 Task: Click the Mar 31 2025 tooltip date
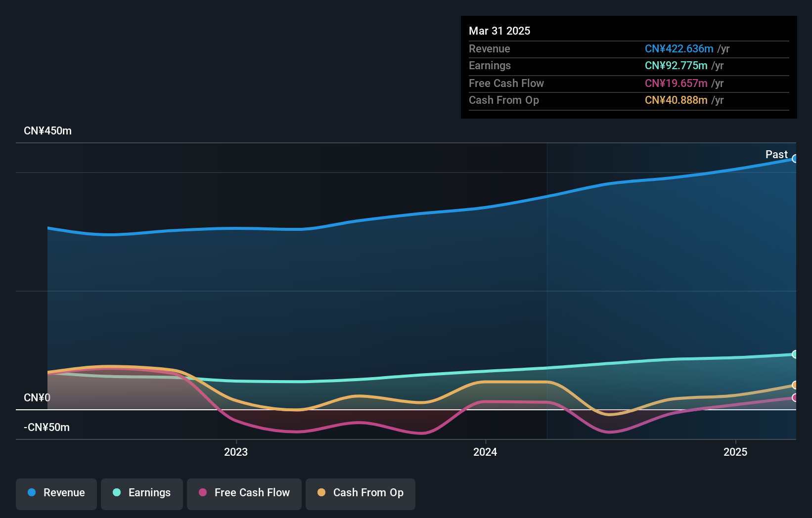pyautogui.click(x=499, y=31)
